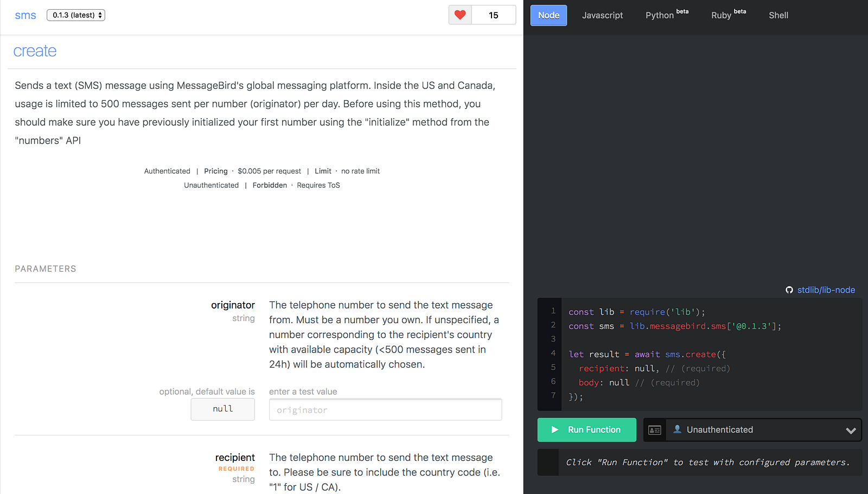
Task: Click the 15 favorites count
Action: click(494, 15)
